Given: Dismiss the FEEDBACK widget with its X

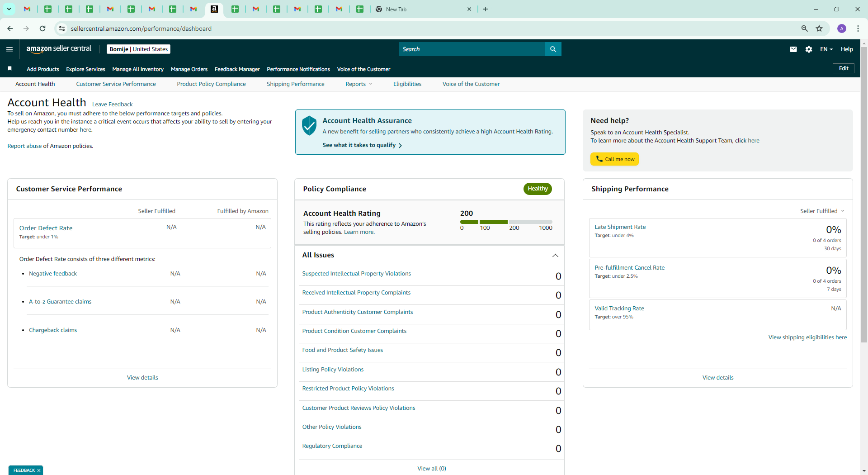Looking at the screenshot, I should [39, 470].
